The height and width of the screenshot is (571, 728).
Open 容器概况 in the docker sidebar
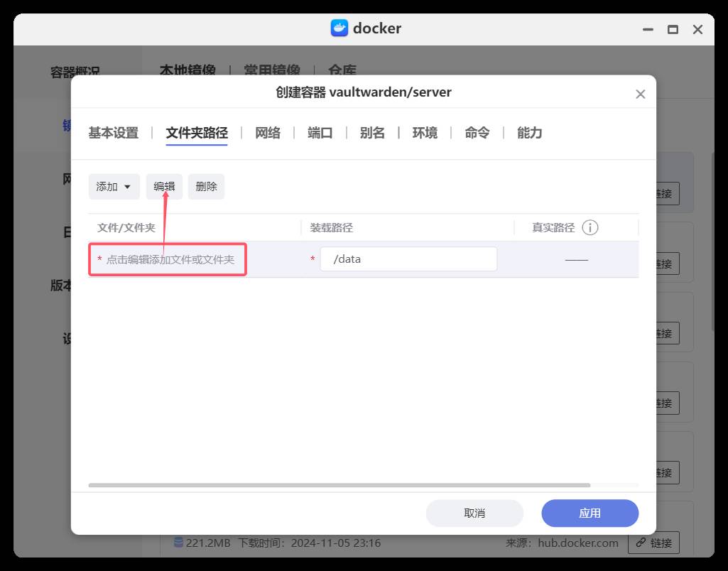(x=75, y=72)
